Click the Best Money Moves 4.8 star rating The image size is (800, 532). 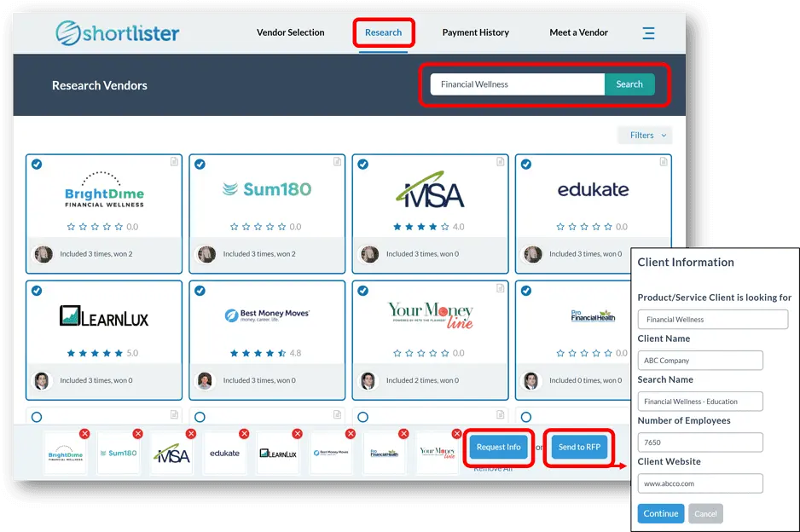[265, 353]
